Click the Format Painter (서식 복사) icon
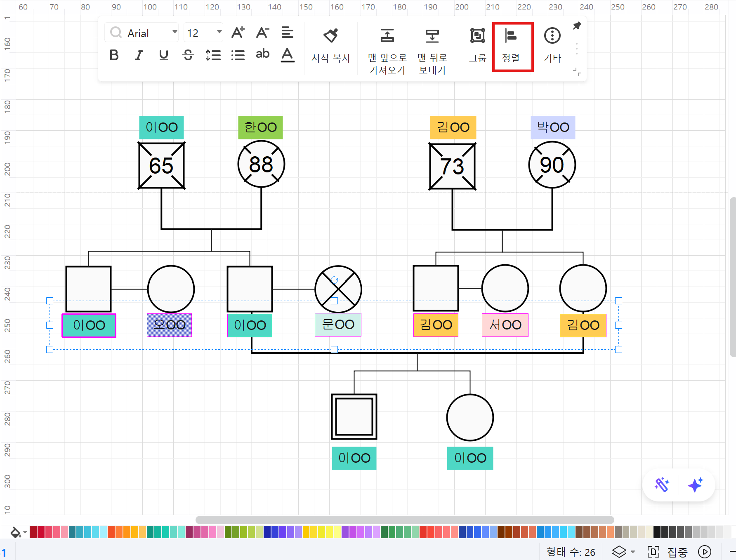Screen dimensions: 736x560 [x=330, y=36]
